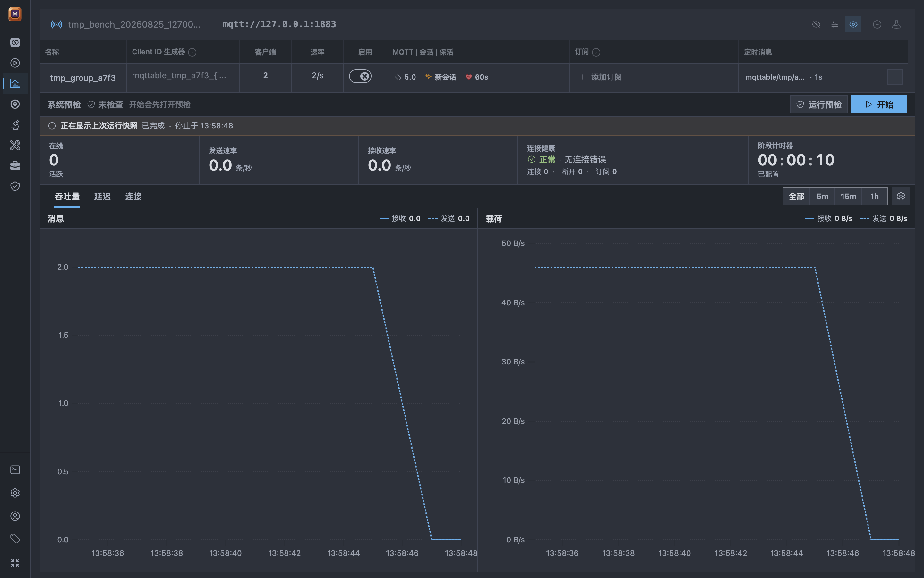The height and width of the screenshot is (578, 924).
Task: Select the 15m time range
Action: click(848, 196)
